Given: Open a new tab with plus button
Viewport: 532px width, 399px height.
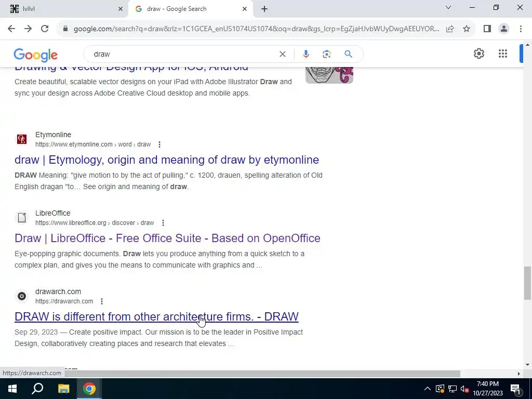Looking at the screenshot, I should coord(264,9).
